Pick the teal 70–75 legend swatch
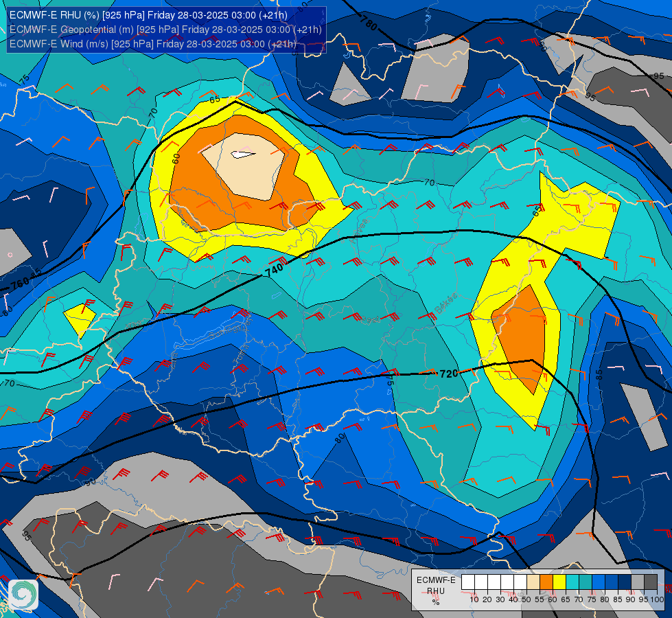Image resolution: width=672 pixels, height=618 pixels. pos(586,582)
